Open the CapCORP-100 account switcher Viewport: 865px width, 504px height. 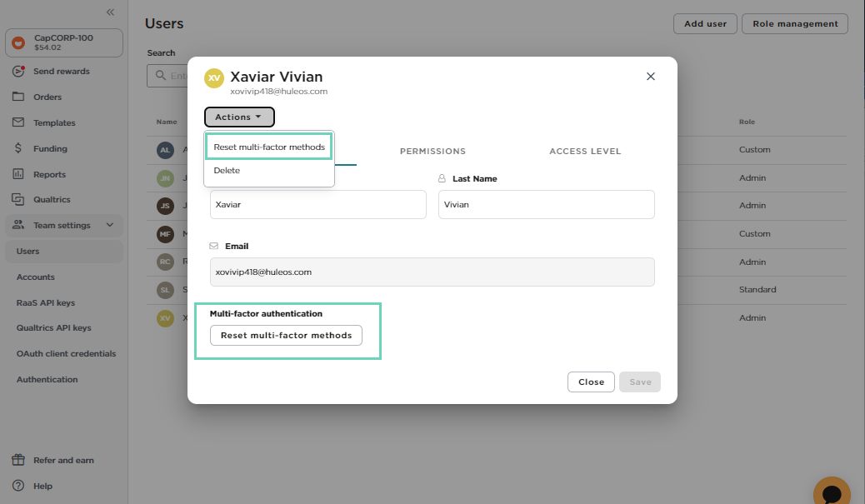[x=64, y=43]
